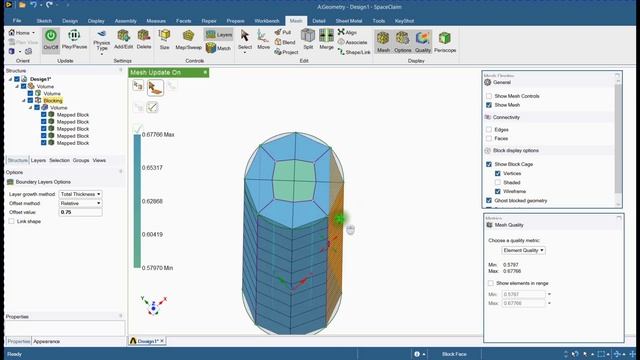Click the Pull edit tool

pyautogui.click(x=283, y=32)
